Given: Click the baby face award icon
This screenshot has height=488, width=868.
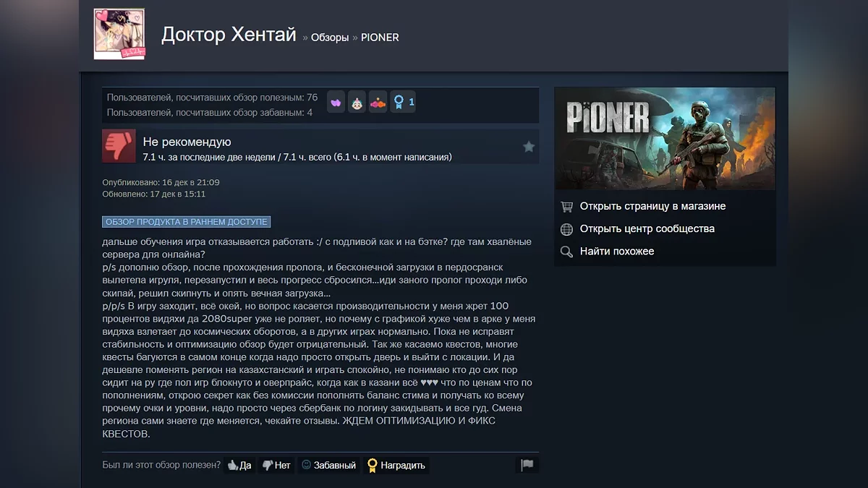Looking at the screenshot, I should pos(357,103).
